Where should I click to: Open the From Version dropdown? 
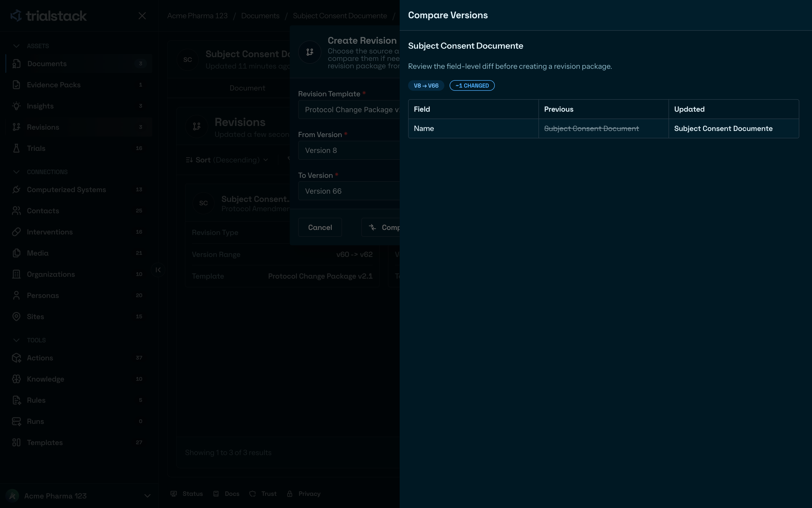pyautogui.click(x=349, y=150)
